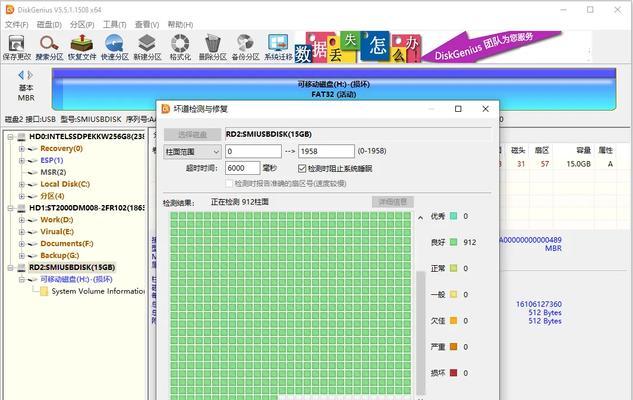Image resolution: width=633 pixels, height=400 pixels.
Task: Open the Disk (磁盘) menu
Action: tap(49, 25)
